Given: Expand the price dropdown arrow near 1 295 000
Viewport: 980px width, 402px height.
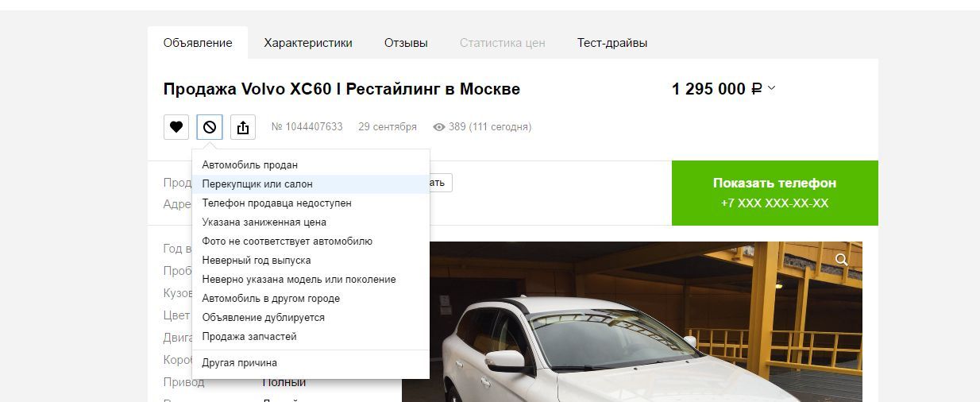Looking at the screenshot, I should [771, 88].
